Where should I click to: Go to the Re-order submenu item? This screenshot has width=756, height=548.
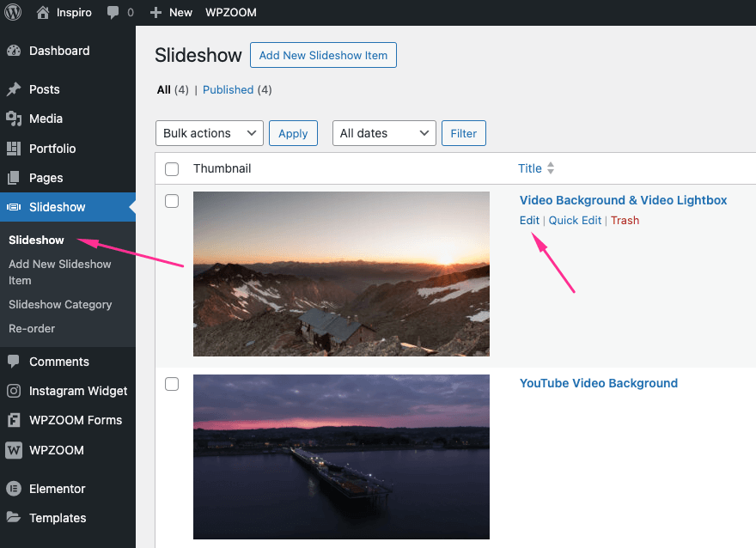pos(32,328)
